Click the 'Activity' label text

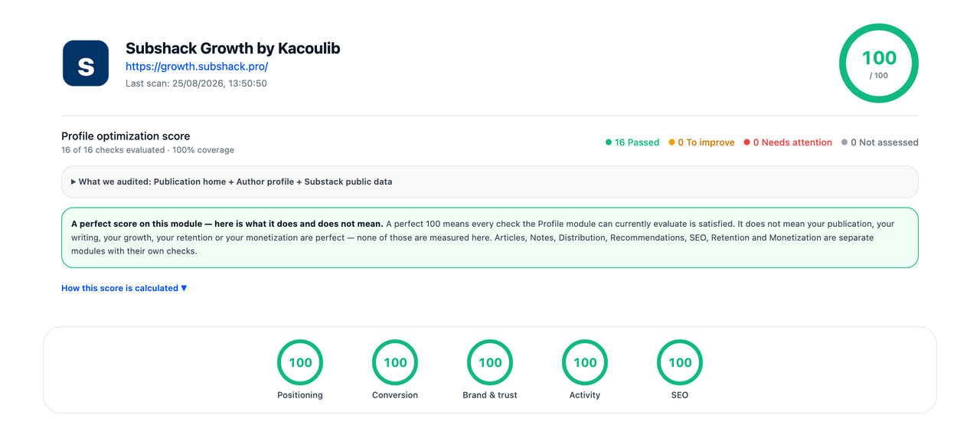[x=585, y=395]
